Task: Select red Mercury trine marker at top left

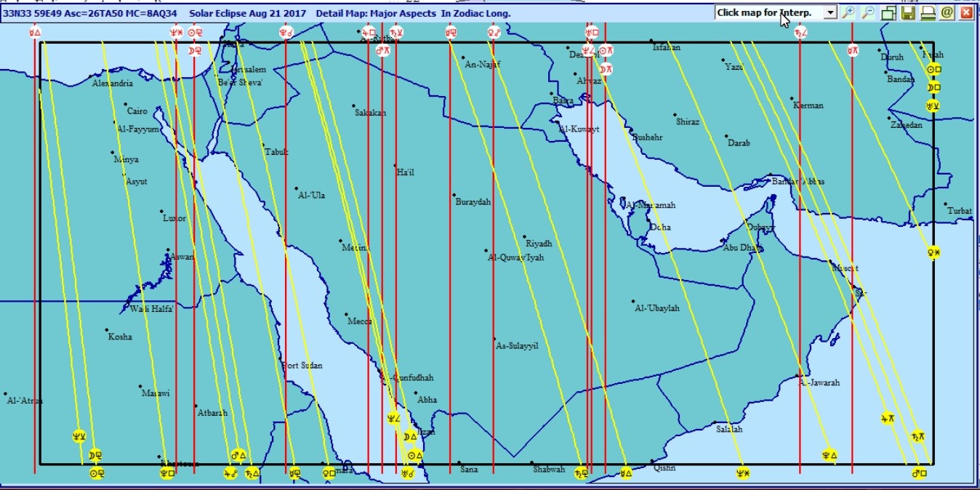Action: 35,32
